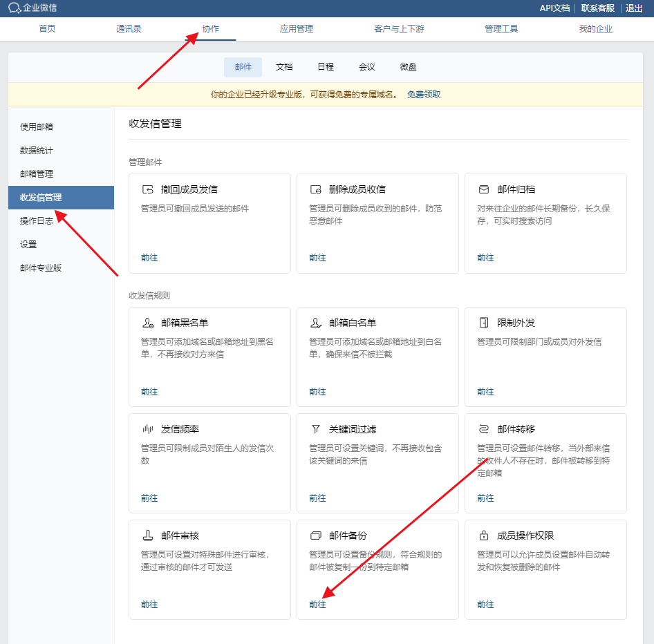Click the 限制外发 door icon
This screenshot has width=654, height=644.
(484, 323)
